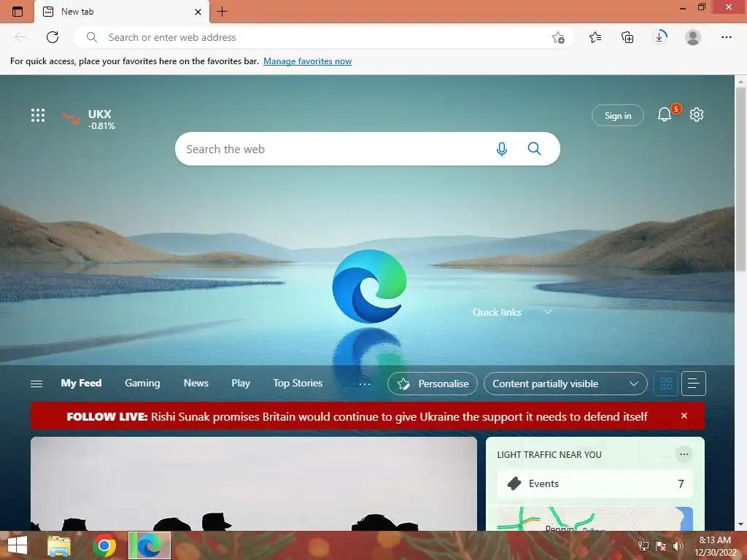The height and width of the screenshot is (560, 747).
Task: Open the feed hamburger menu icon
Action: [36, 384]
